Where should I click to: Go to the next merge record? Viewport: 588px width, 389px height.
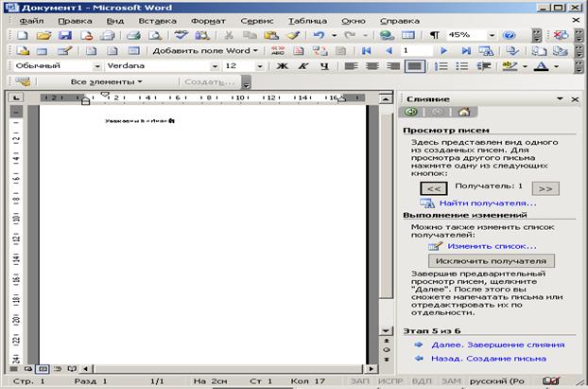[444, 51]
